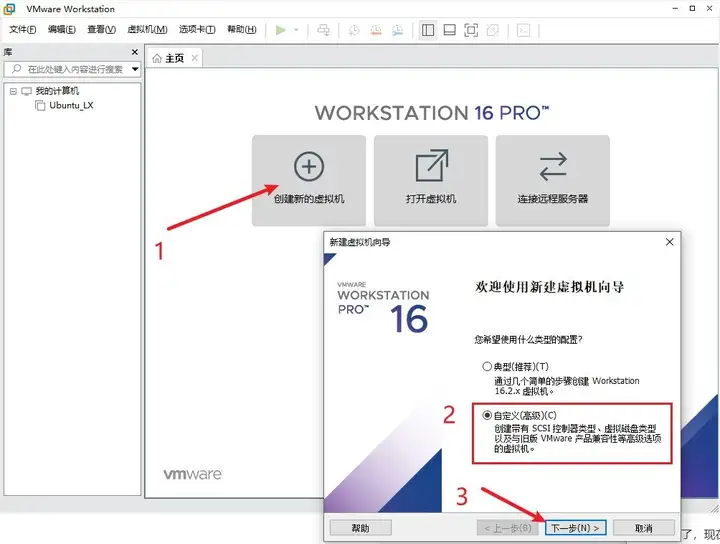
Task: Click the 取消 button in wizard
Action: click(x=644, y=528)
